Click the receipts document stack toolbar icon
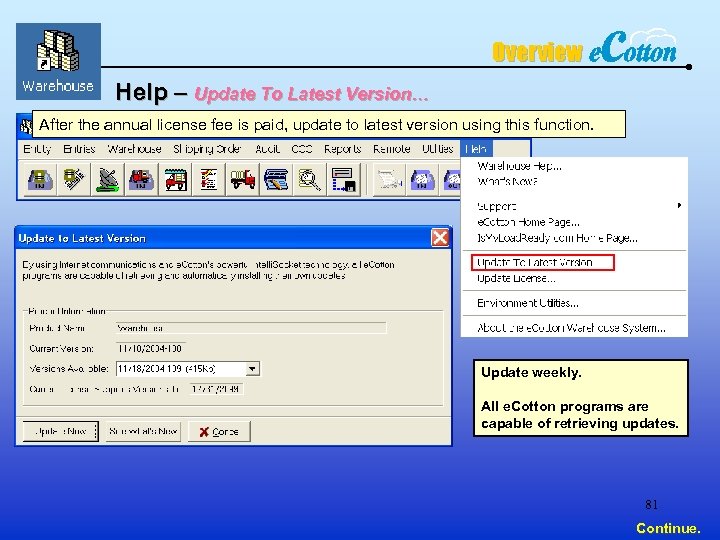Screen dimensions: 720x540 pyautogui.click(x=73, y=179)
